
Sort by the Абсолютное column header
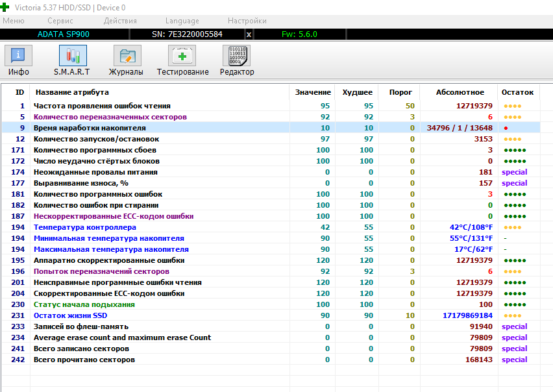tap(460, 92)
